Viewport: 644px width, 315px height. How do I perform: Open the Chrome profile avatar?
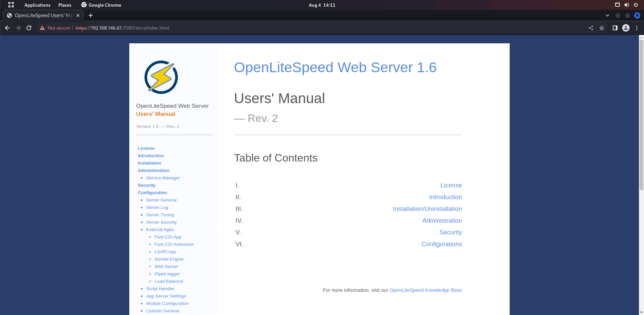pos(626,28)
